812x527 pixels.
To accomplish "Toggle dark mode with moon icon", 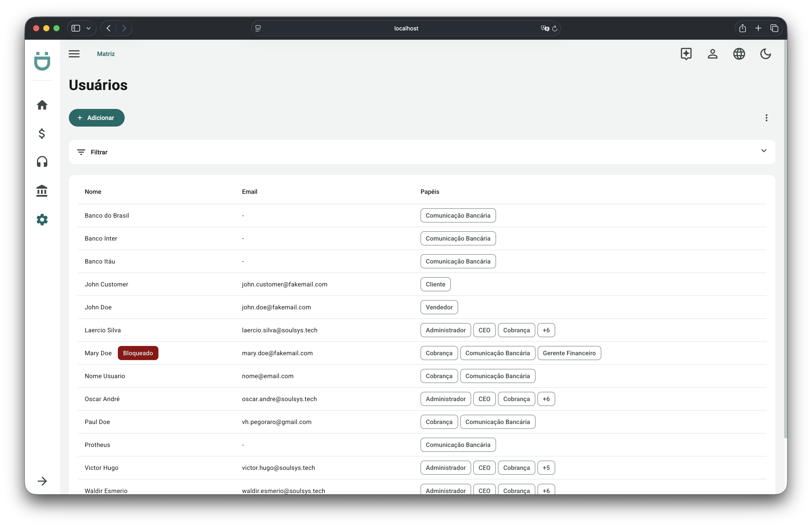I will coord(766,54).
